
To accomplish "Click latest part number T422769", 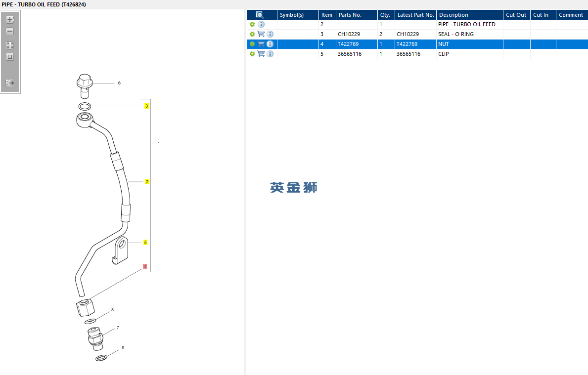I will click(x=407, y=44).
